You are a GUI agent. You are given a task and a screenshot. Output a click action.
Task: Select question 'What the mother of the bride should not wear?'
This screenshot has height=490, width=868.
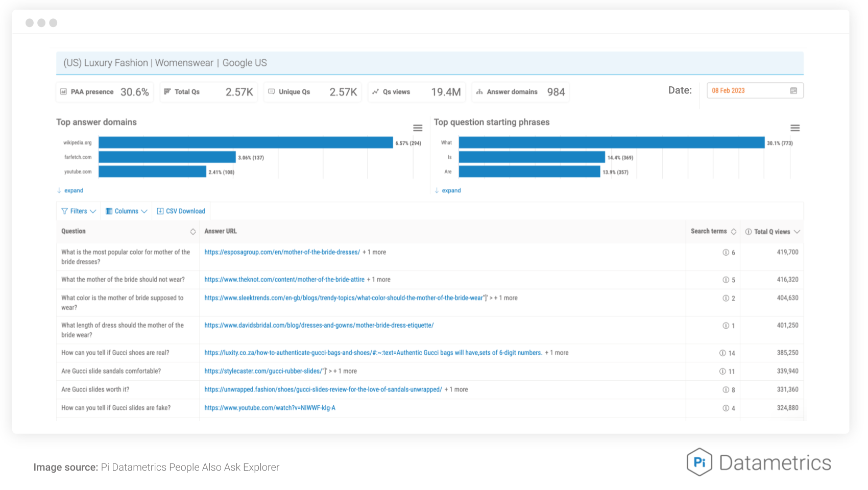click(123, 280)
